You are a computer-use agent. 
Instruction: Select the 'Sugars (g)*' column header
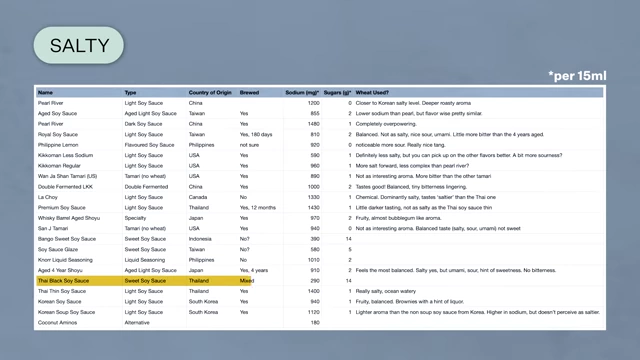tap(337, 93)
